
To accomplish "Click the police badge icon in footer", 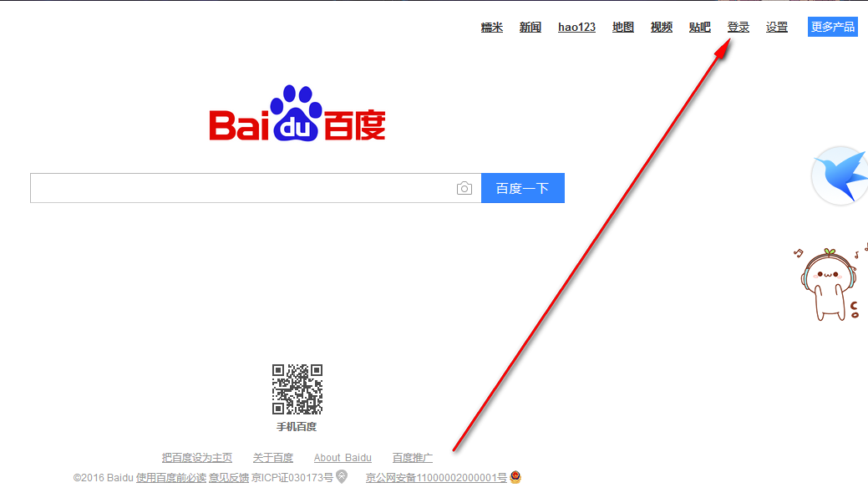I will click(x=515, y=476).
